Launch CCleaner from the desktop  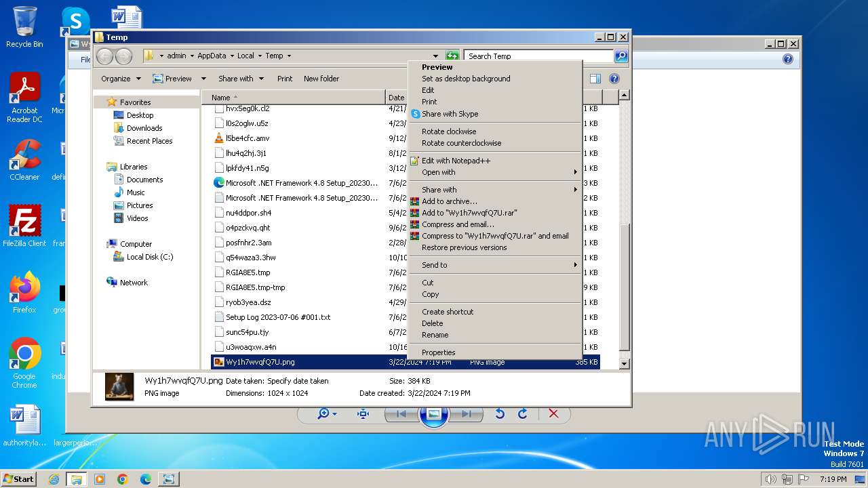click(24, 160)
